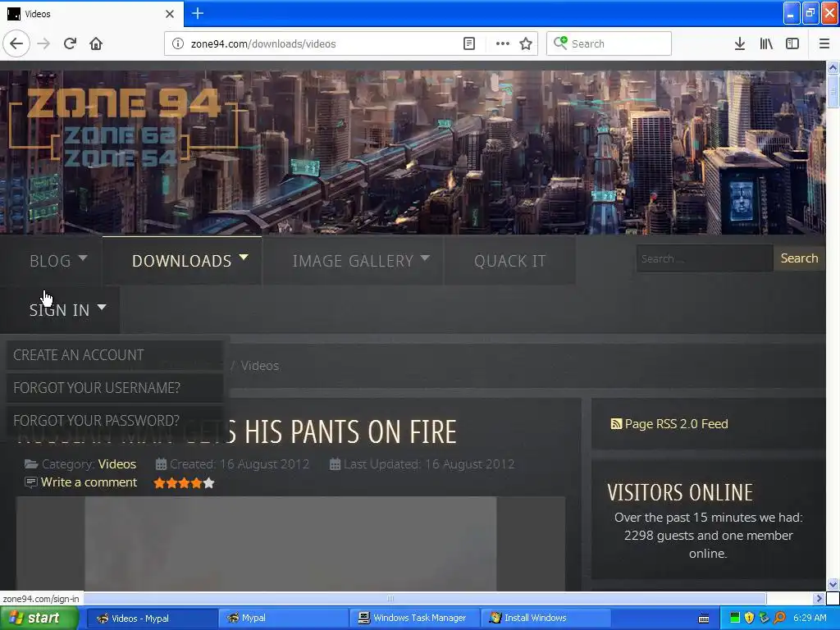Open the library bookmarks icon
840x630 pixels.
[766, 44]
